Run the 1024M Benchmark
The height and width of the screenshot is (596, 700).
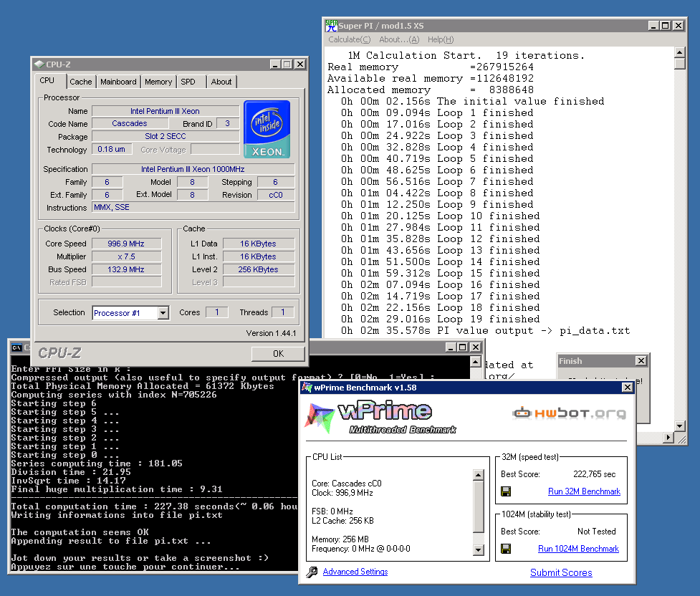coord(578,549)
